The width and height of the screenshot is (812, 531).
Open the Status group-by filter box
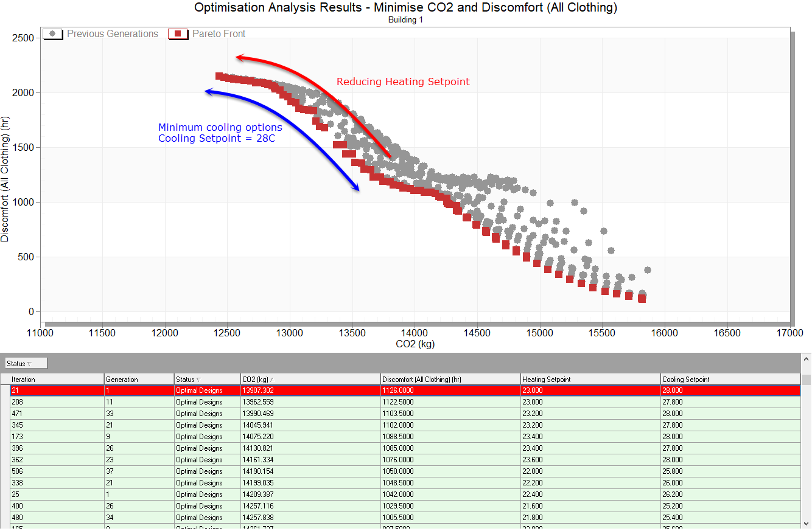(26, 364)
